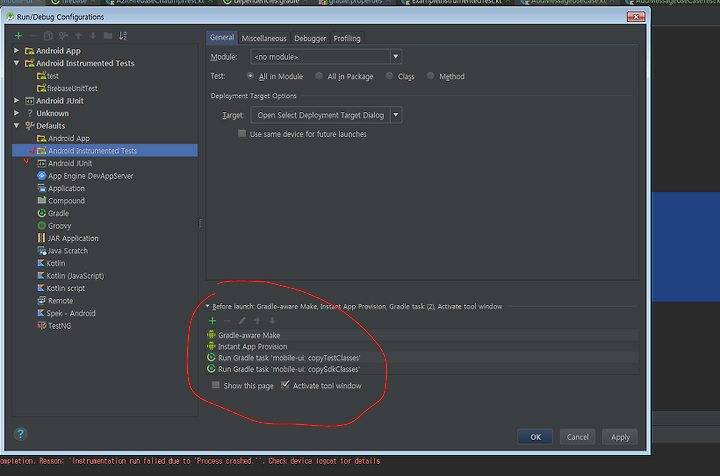Select Gradle default configuration
This screenshot has height=476, width=720.
(x=53, y=213)
